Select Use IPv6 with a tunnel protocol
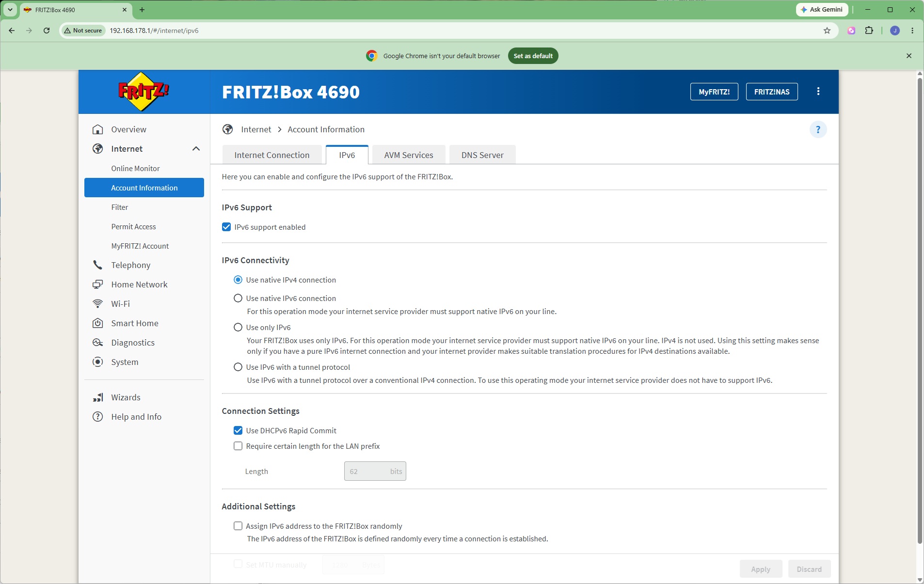Screen dimensions: 924x584 tap(238, 367)
